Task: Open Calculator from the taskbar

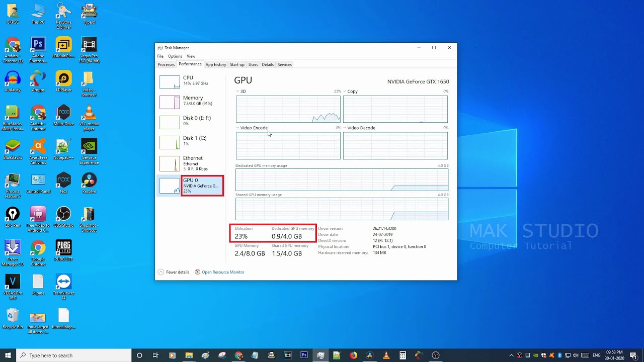Action: click(403, 355)
